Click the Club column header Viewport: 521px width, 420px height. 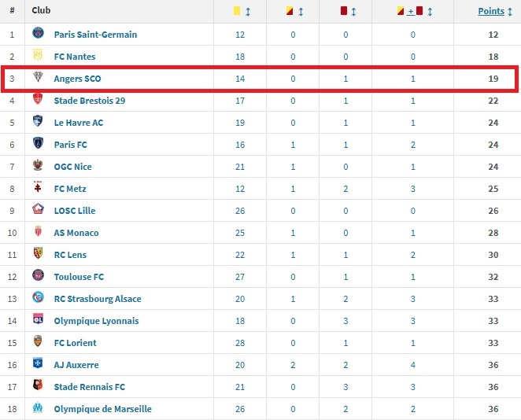click(42, 11)
